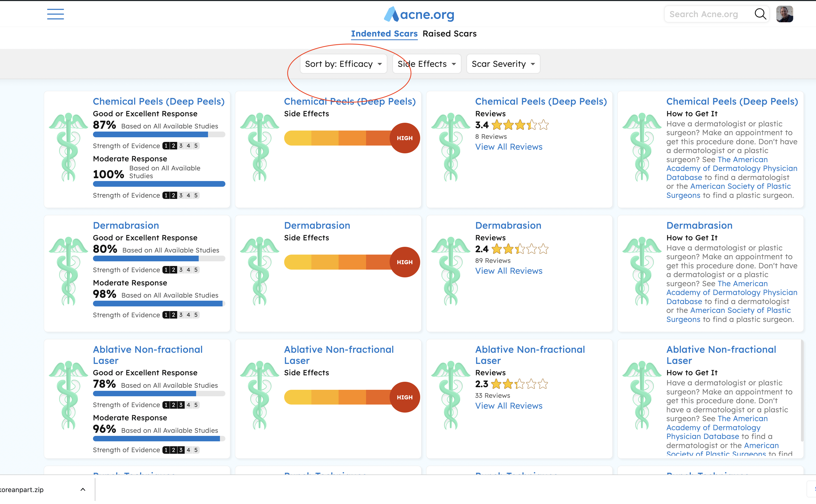816x504 pixels.
Task: Expand the koreanpart.zip download chevron
Action: tap(83, 489)
